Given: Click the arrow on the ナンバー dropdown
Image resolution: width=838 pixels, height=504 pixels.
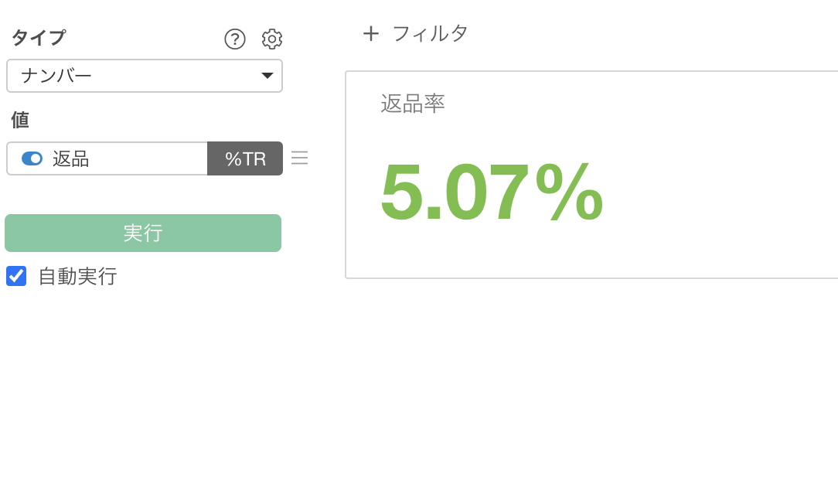Looking at the screenshot, I should [267, 76].
